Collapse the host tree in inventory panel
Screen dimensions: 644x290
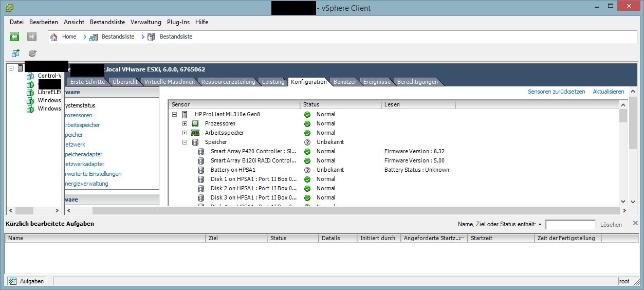pyautogui.click(x=11, y=68)
